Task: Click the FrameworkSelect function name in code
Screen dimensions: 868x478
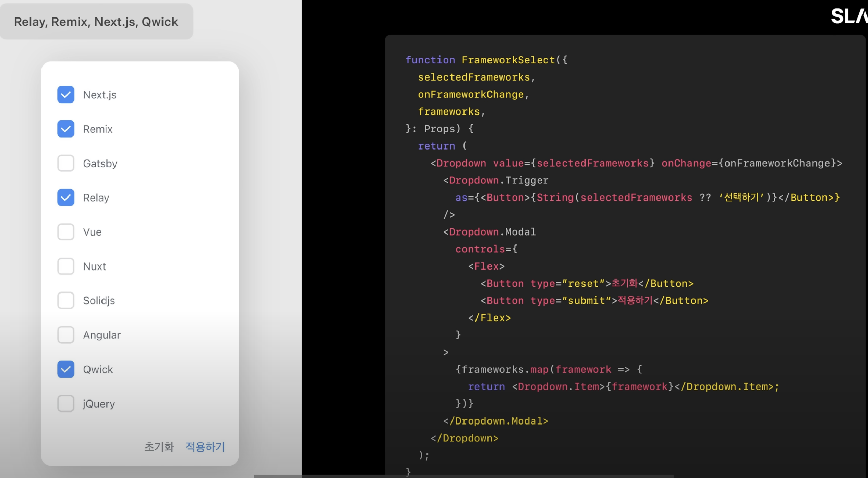Action: (x=508, y=60)
